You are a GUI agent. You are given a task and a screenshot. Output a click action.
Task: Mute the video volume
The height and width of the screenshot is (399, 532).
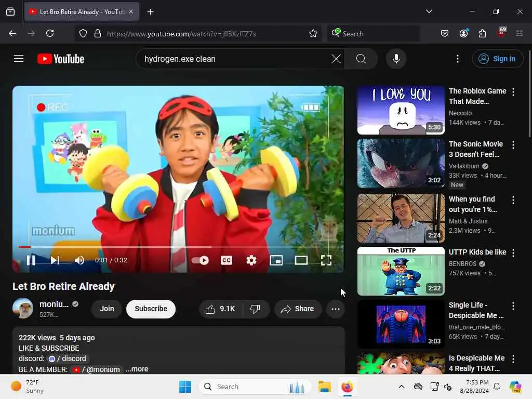tap(79, 260)
